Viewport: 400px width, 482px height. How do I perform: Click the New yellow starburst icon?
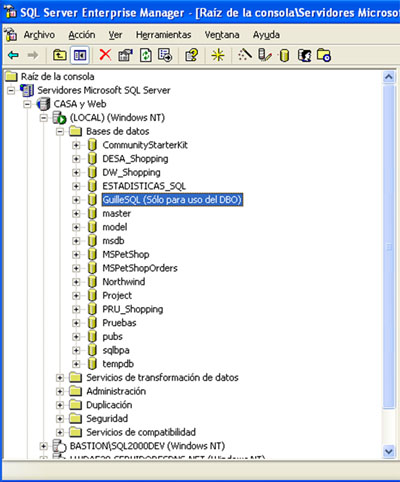[218, 55]
